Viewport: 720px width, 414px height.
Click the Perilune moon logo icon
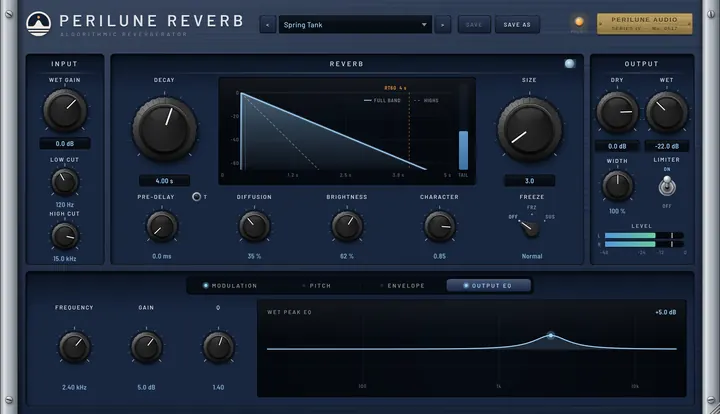pos(39,24)
